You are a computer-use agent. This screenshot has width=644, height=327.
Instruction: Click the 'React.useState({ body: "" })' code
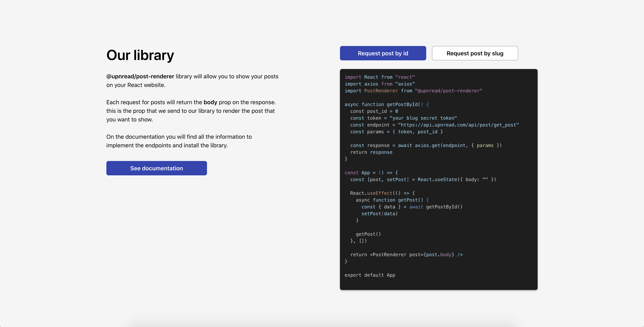457,179
